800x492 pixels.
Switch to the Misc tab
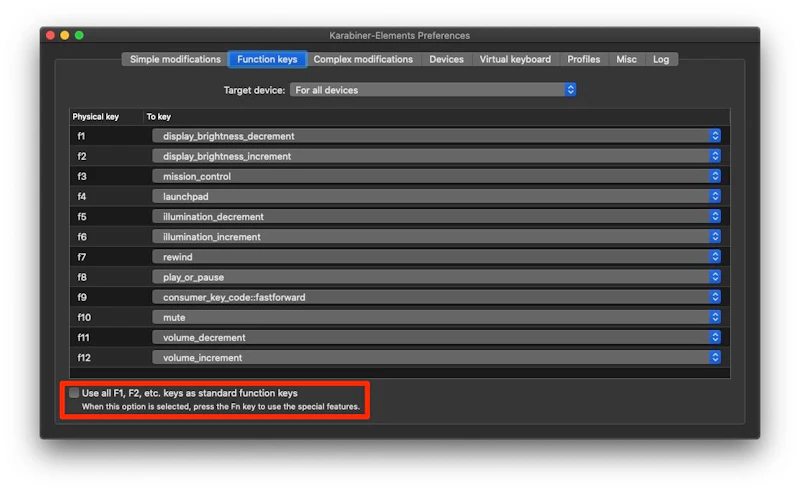(626, 59)
